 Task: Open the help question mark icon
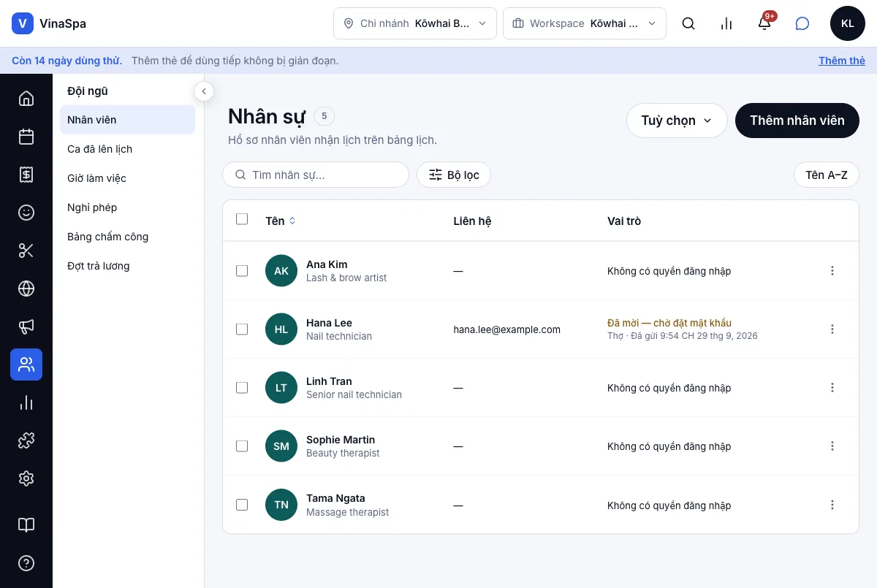point(26,563)
